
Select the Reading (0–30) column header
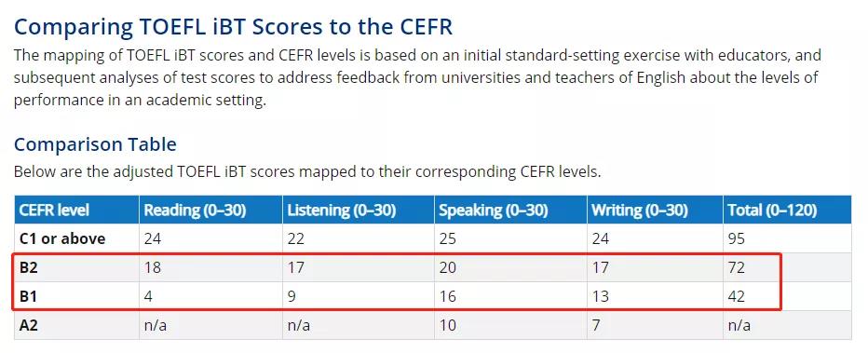point(195,210)
